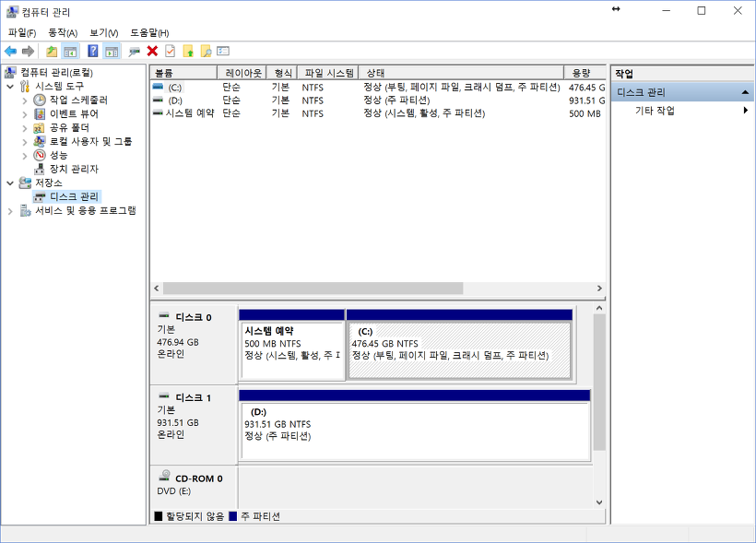
Task: Click the properties checklist toolbar icon
Action: pyautogui.click(x=168, y=51)
